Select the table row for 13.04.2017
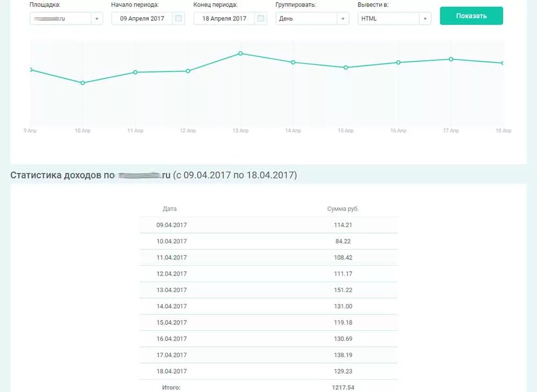Screen dimensions: 537x392 [x=268, y=290]
